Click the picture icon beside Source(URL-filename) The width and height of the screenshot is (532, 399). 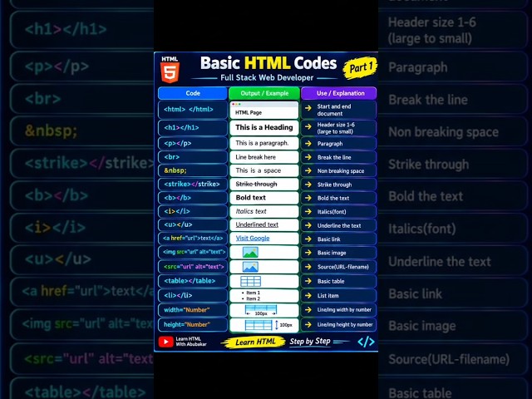click(250, 267)
